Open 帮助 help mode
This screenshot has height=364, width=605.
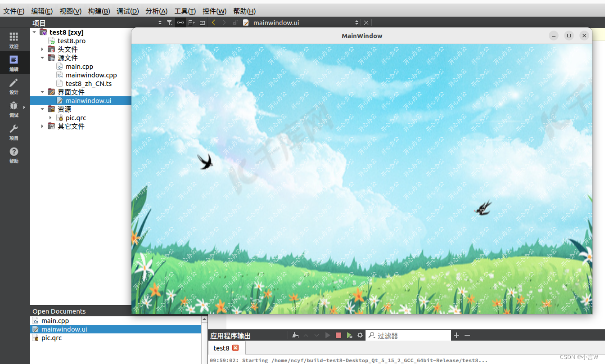[x=14, y=155]
